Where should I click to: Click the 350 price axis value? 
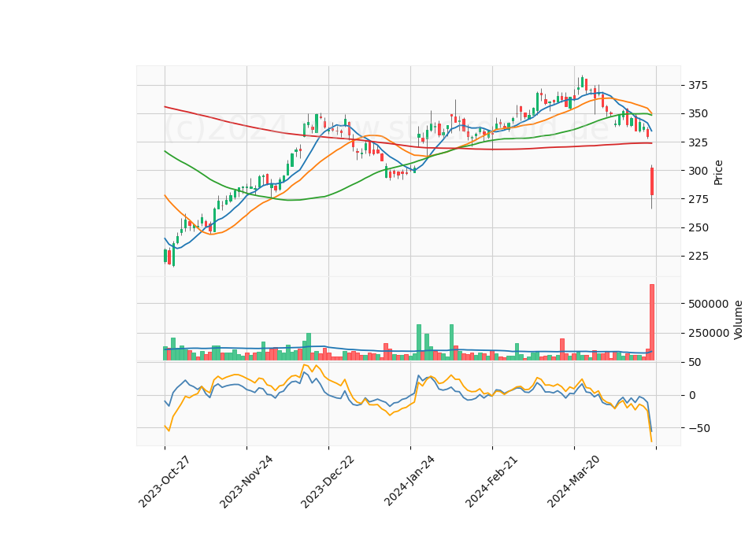[x=698, y=113]
